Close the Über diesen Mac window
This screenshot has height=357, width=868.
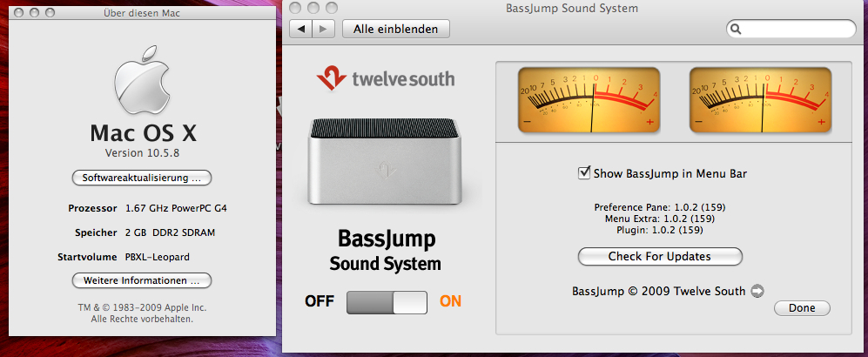[19, 12]
